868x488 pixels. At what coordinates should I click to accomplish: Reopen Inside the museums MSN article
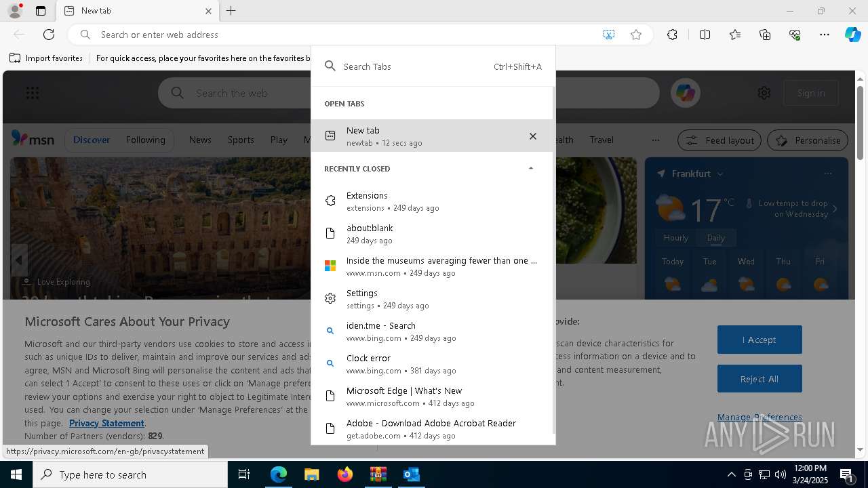click(432, 266)
